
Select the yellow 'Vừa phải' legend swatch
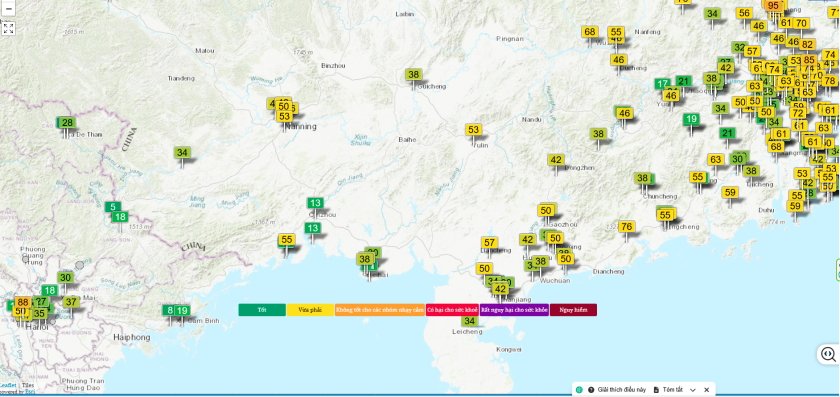click(x=311, y=310)
